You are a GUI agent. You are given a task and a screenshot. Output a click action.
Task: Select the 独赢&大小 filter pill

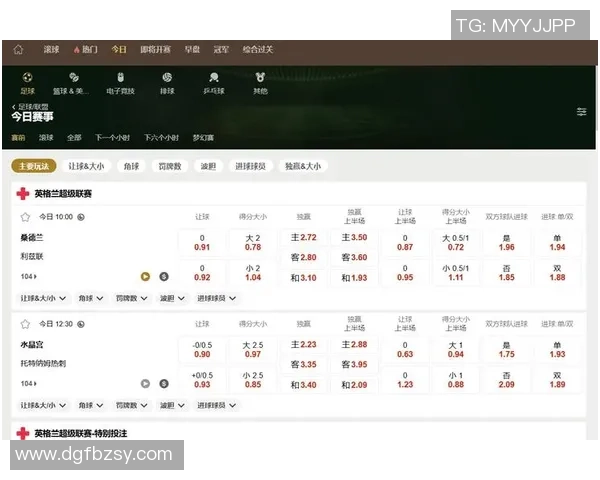point(303,166)
